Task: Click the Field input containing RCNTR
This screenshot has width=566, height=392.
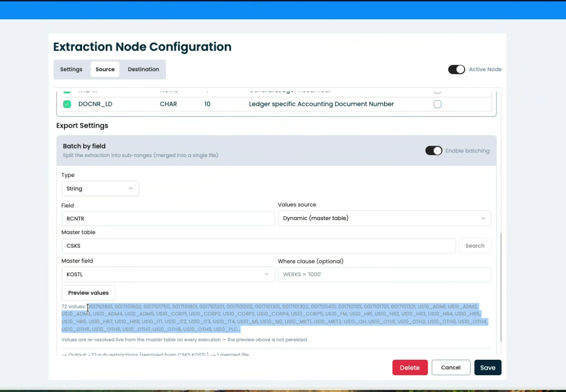Action: tap(168, 219)
